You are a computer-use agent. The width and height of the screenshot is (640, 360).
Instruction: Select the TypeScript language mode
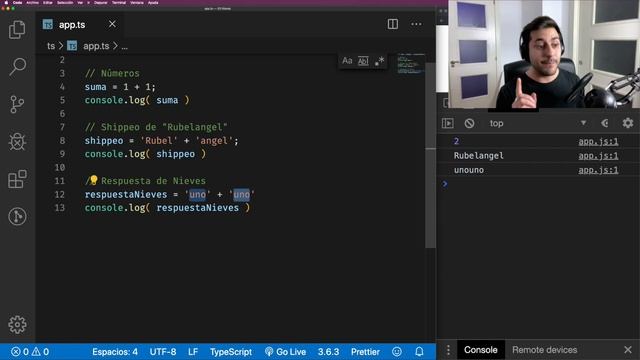coord(231,351)
